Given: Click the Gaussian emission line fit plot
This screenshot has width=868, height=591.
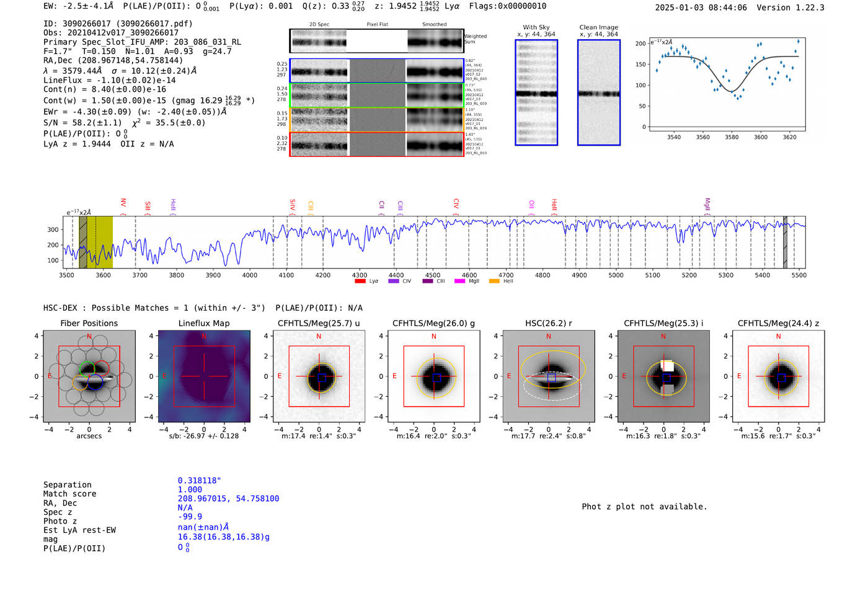Looking at the screenshot, I should click(727, 84).
